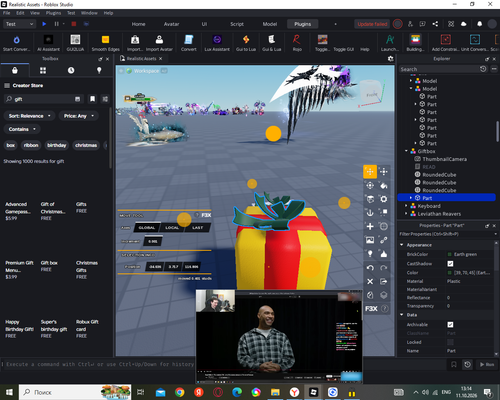Screen dimensions: 500x400
Task: Open the Plugins menu in menu bar
Action: pyautogui.click(x=53, y=13)
